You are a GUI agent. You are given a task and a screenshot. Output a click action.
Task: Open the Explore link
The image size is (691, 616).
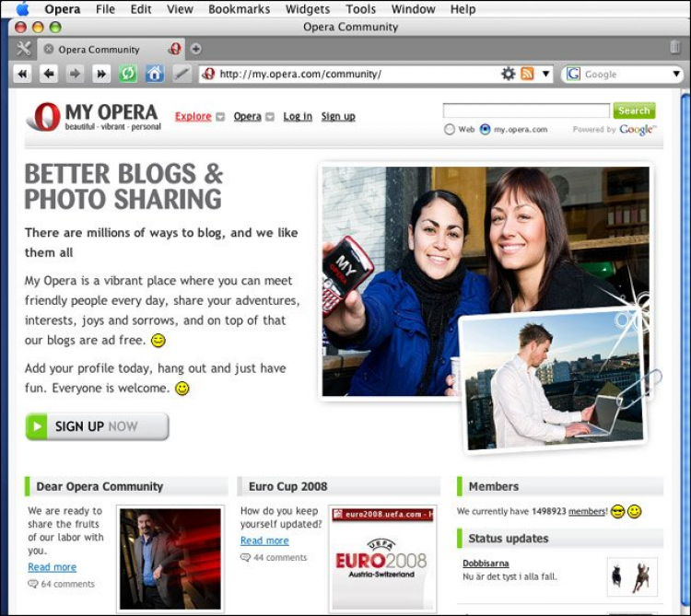[193, 116]
